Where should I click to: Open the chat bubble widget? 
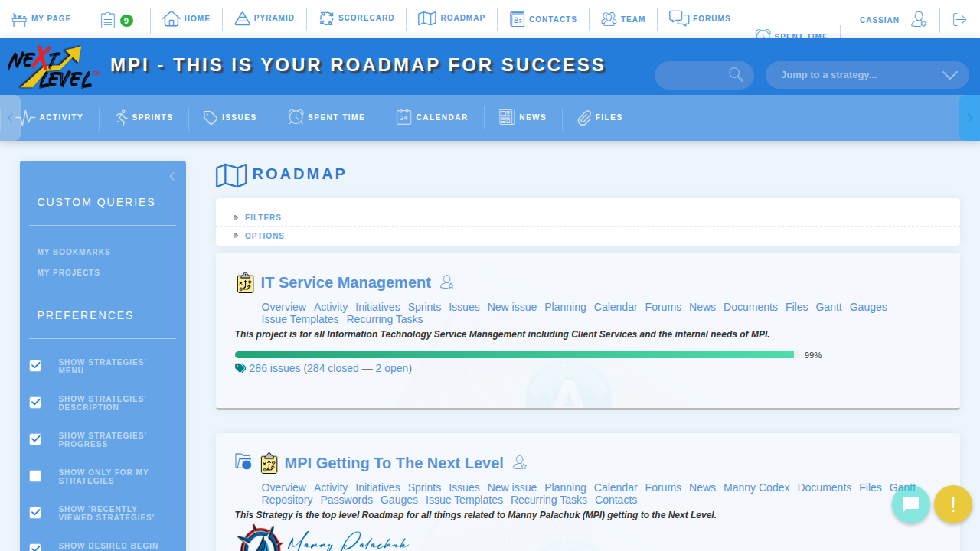[911, 504]
